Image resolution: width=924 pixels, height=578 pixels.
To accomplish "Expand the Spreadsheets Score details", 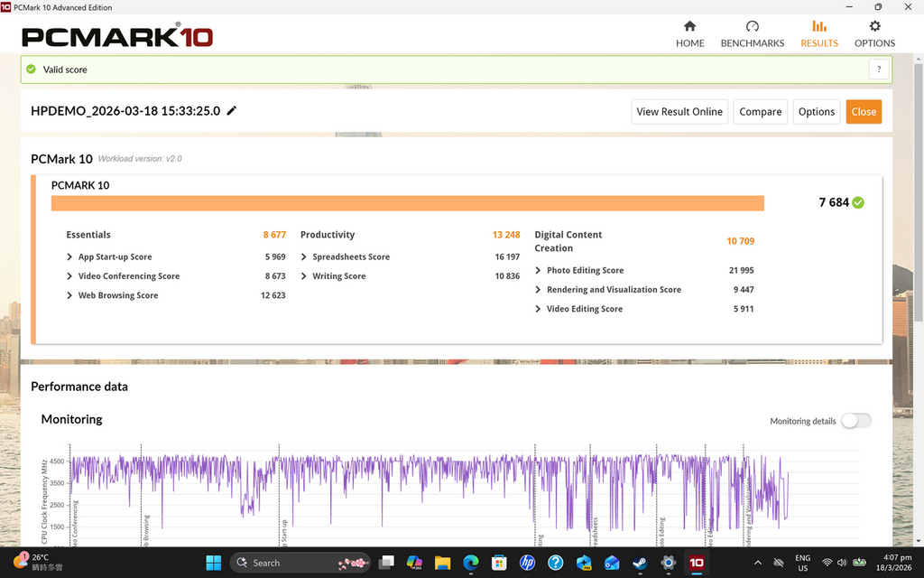I will (305, 257).
